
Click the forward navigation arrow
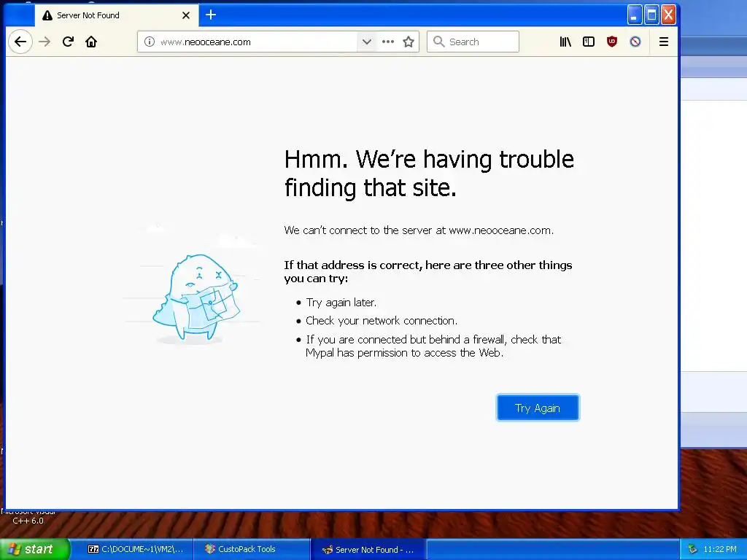[x=44, y=42]
